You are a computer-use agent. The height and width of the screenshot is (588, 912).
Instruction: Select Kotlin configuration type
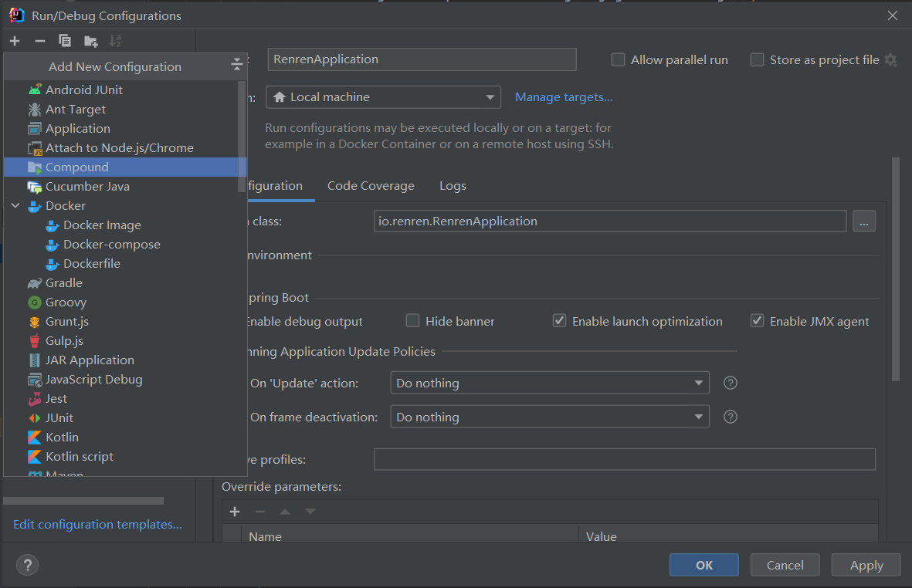point(125,437)
